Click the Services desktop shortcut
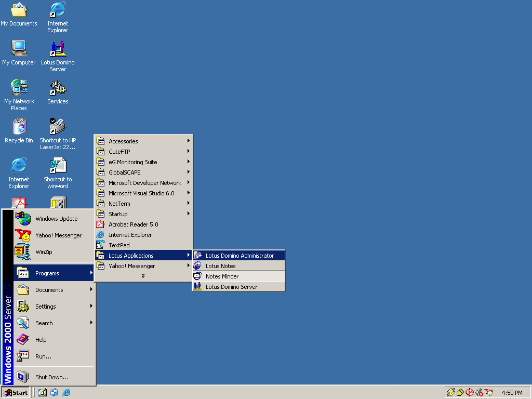This screenshot has width=532, height=399. tap(58, 92)
